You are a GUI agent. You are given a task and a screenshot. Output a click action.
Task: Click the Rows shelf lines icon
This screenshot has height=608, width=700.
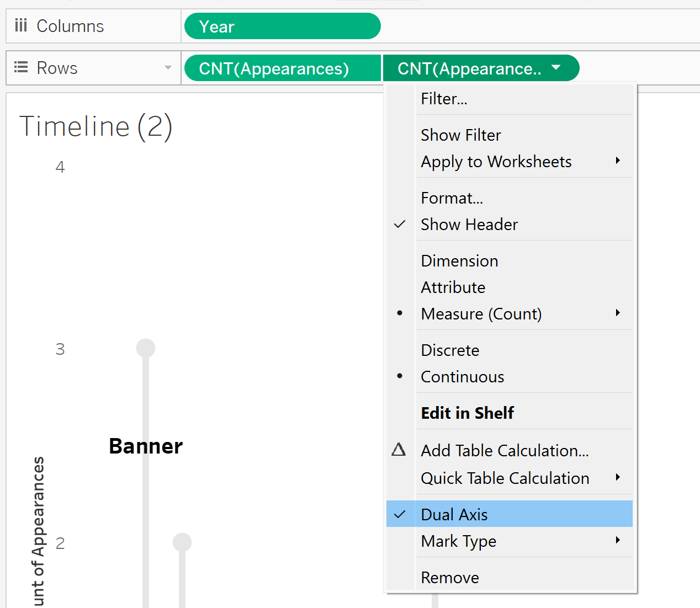tap(21, 67)
